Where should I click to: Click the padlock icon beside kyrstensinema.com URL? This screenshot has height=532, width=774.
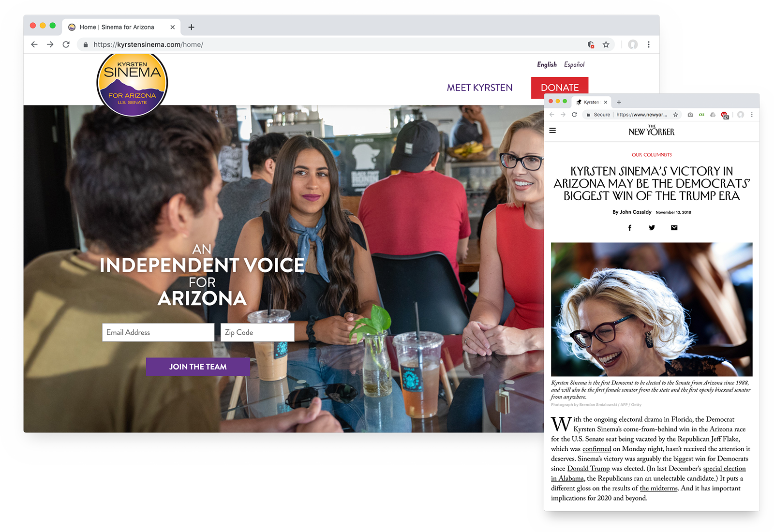86,44
